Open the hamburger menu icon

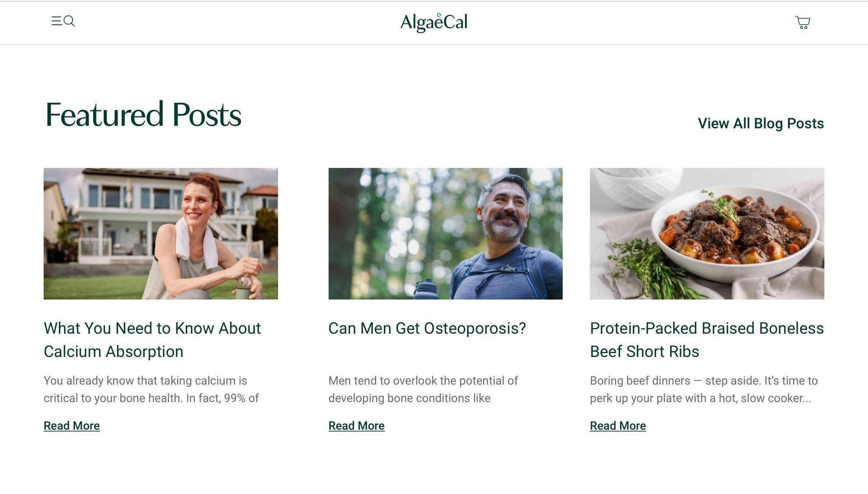pyautogui.click(x=56, y=21)
